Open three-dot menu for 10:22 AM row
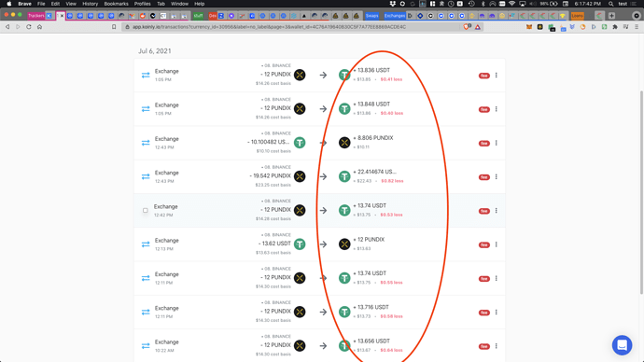This screenshot has height=362, width=644. (497, 346)
